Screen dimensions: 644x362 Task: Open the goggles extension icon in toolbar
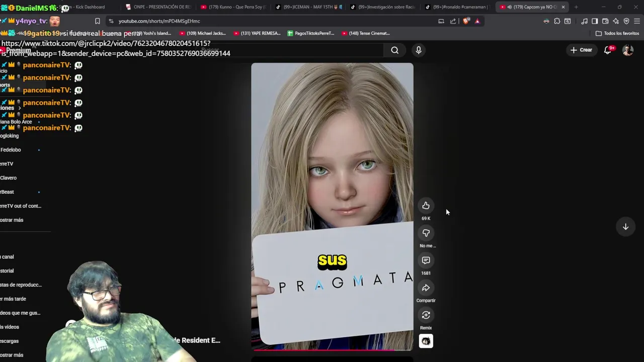click(x=546, y=21)
